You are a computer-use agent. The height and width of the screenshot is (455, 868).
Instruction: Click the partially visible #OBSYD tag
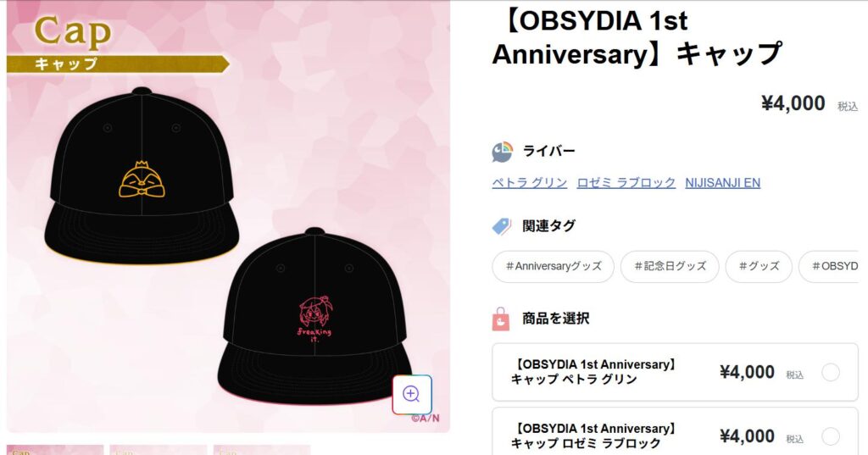click(829, 266)
